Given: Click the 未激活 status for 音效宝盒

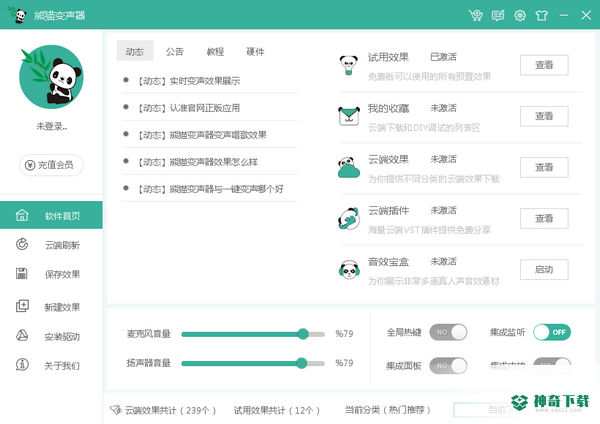Looking at the screenshot, I should click(443, 262).
